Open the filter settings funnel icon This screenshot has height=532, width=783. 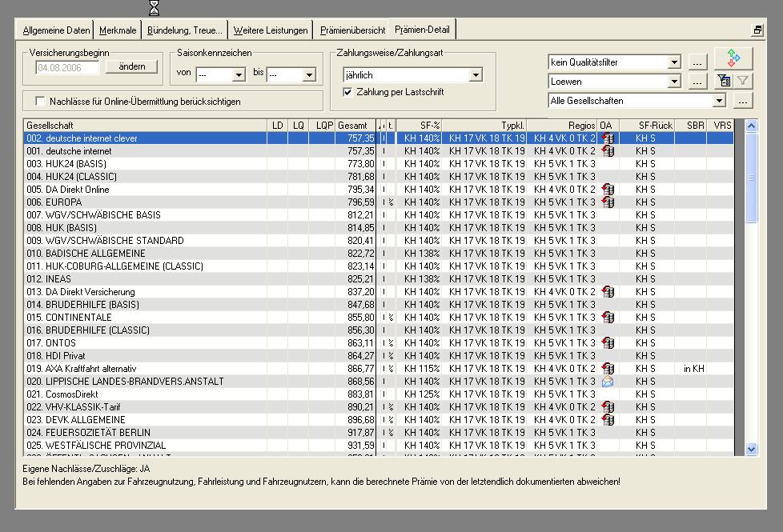pyautogui.click(x=724, y=81)
